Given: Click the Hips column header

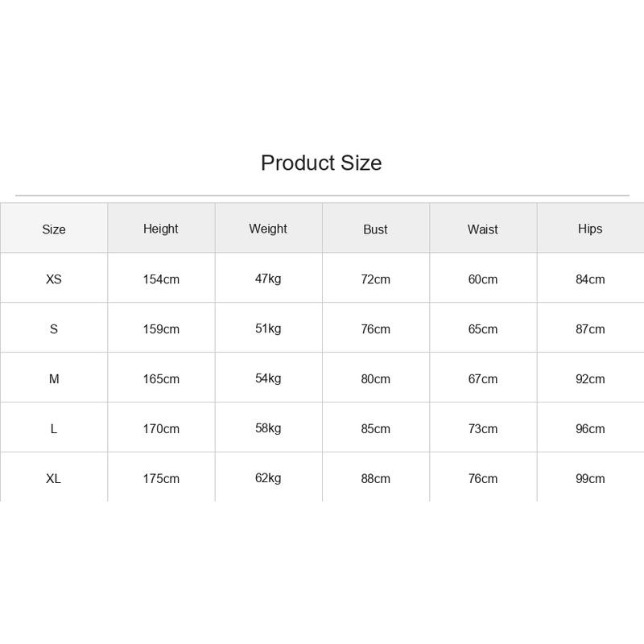Looking at the screenshot, I should coord(590,229).
